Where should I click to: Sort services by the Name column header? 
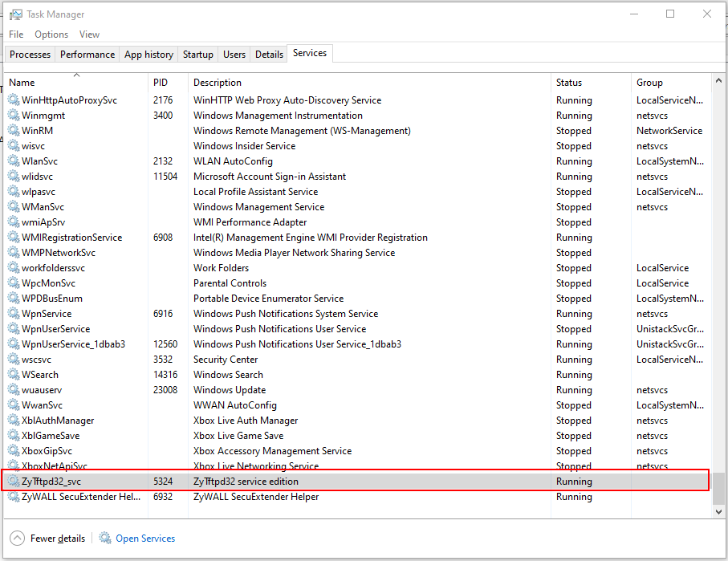pos(76,83)
